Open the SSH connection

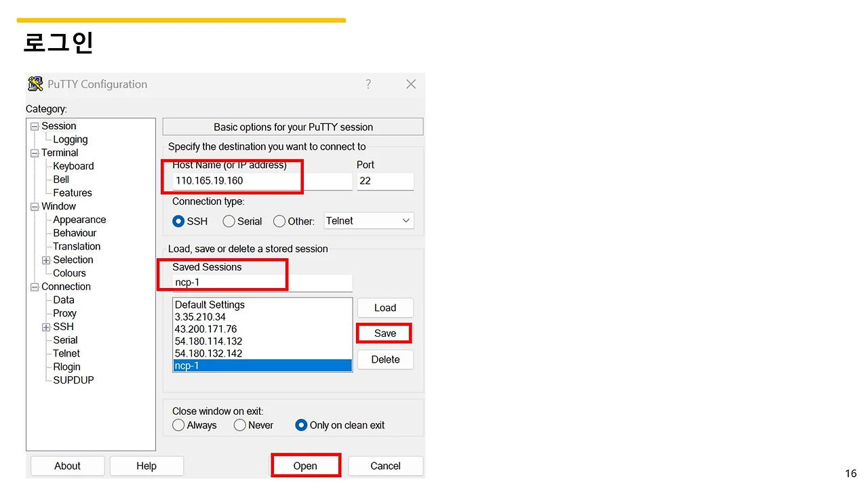[305, 466]
